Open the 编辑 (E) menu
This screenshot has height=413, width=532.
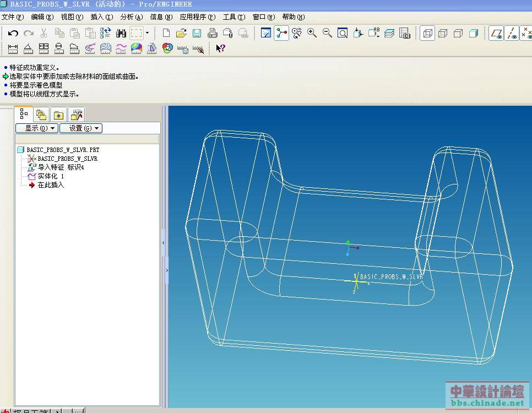tap(42, 17)
